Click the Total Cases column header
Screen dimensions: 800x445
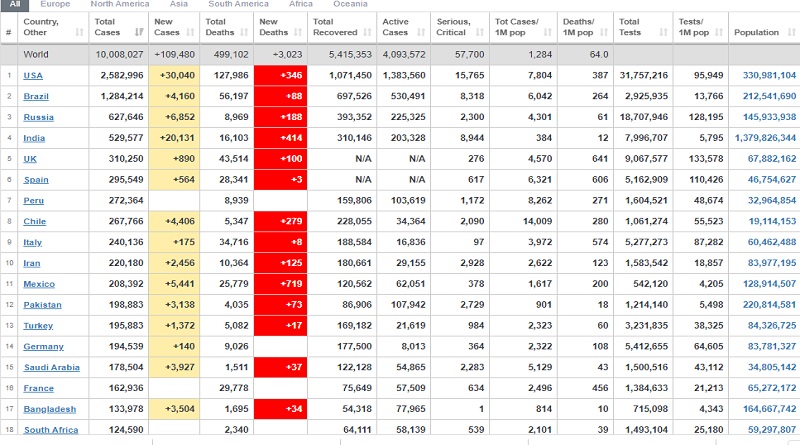pyautogui.click(x=119, y=27)
